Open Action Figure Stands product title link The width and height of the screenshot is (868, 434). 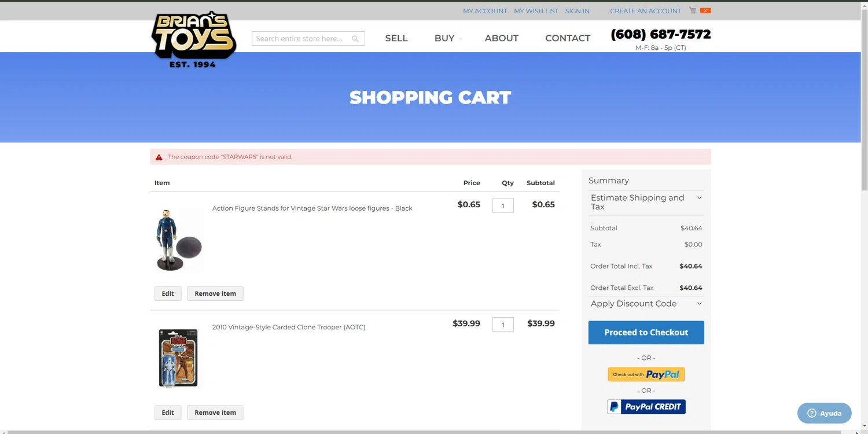coord(312,208)
